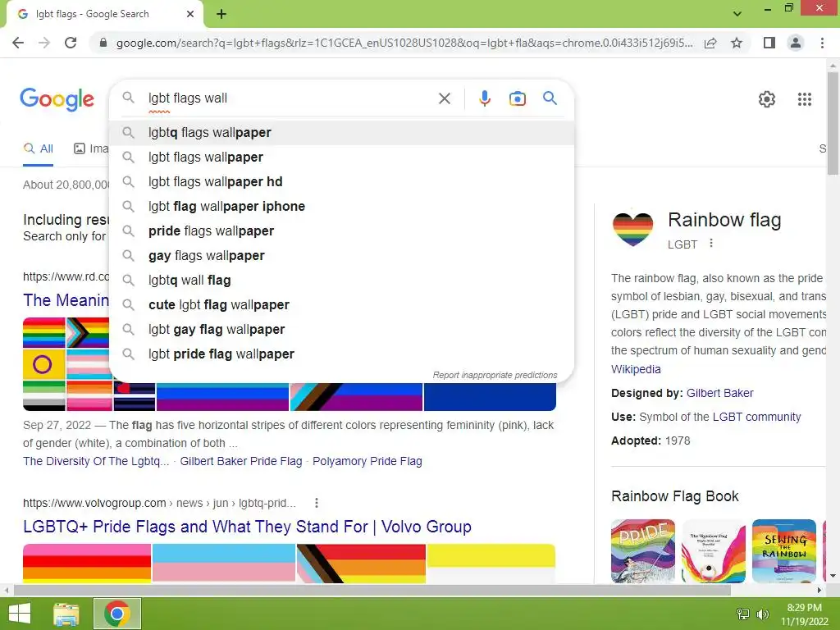This screenshot has width=840, height=630.
Task: Click in the search input field
Action: [x=290, y=98]
